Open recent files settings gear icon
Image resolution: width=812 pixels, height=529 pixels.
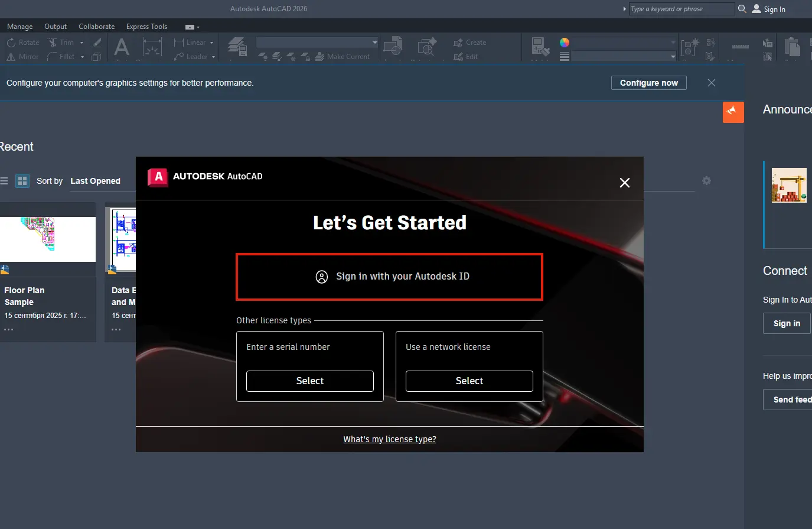click(706, 181)
